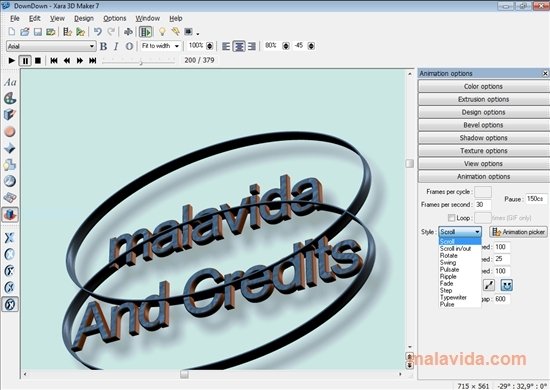Viewport: 550px width, 390px height.
Task: Toggle Italic text formatting
Action: coord(116,46)
